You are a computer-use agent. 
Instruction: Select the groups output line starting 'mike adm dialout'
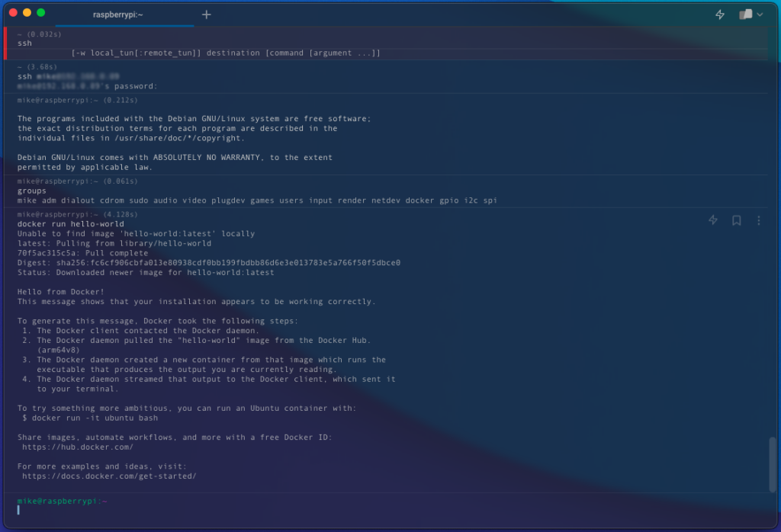(x=257, y=200)
